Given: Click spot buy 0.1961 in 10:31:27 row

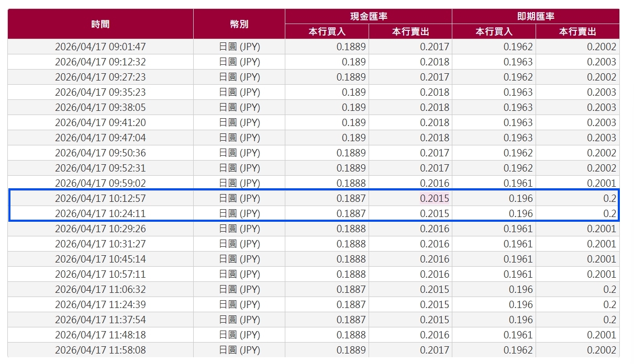Looking at the screenshot, I should pos(518,244).
